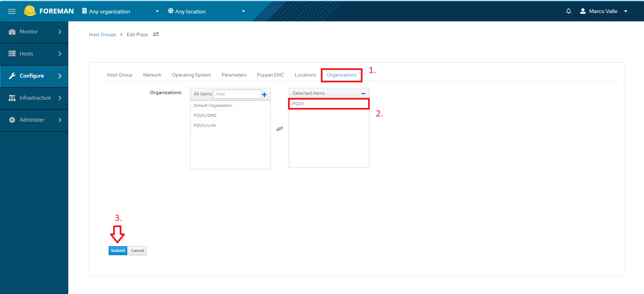Open the hamburger navigation menu
Image resolution: width=644 pixels, height=294 pixels.
click(x=12, y=11)
